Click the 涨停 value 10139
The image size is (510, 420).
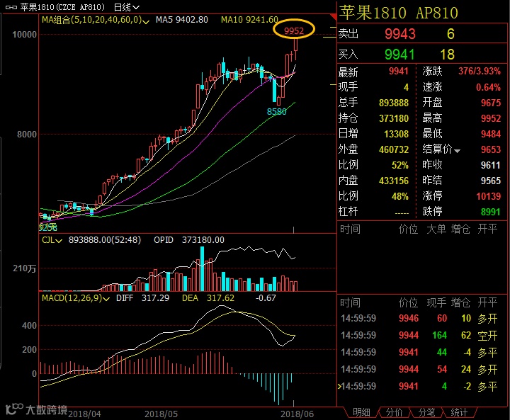[x=488, y=196]
